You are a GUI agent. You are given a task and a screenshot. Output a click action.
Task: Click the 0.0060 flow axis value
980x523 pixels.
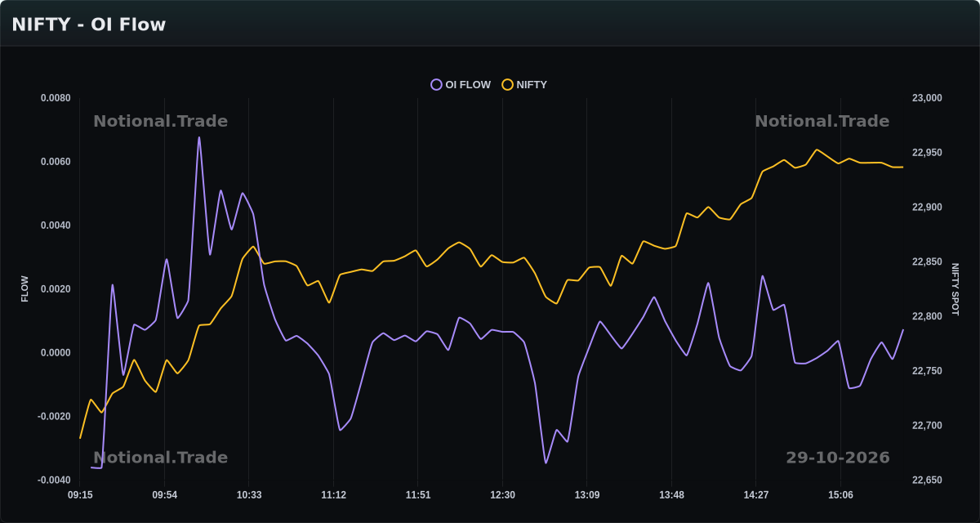(x=56, y=162)
